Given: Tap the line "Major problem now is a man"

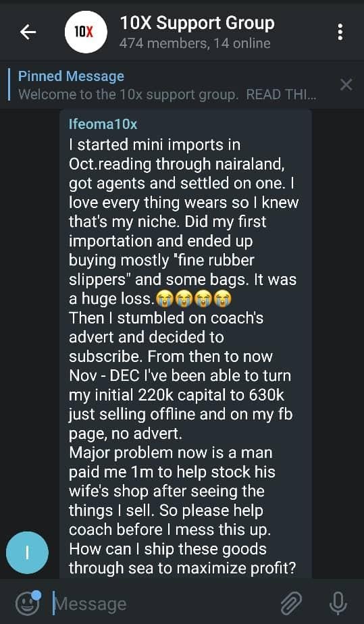Looking at the screenshot, I should (171, 453).
